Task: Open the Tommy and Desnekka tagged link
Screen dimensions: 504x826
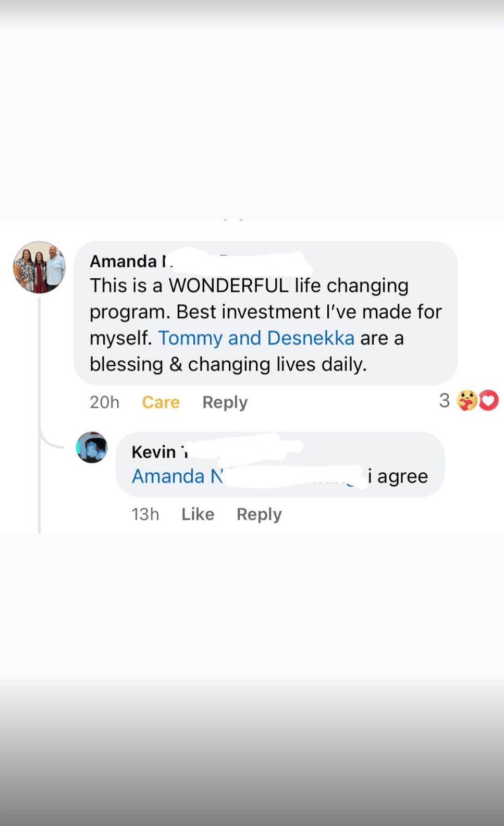Action: coord(256,338)
